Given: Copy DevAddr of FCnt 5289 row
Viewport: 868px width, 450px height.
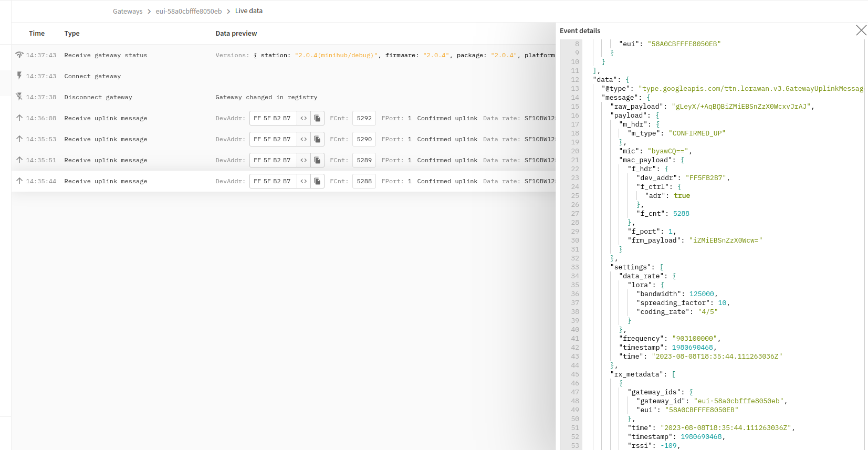Looking at the screenshot, I should 317,160.
